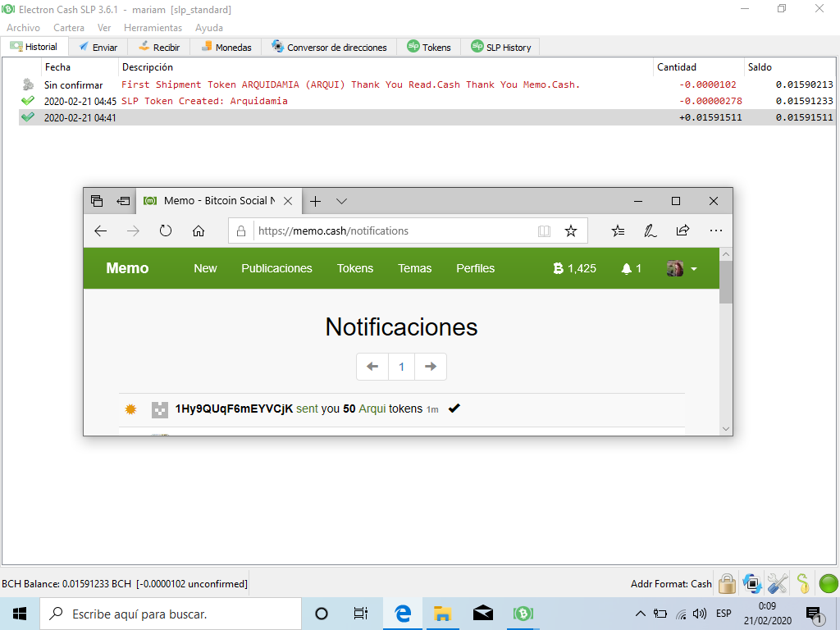Close the Memo browser tab
This screenshot has height=630, width=840.
click(288, 201)
